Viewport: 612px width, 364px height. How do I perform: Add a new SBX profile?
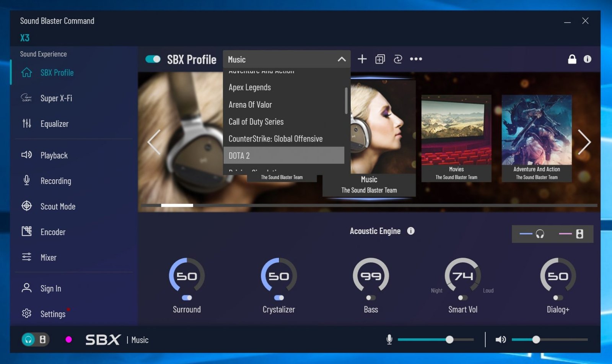(x=362, y=59)
